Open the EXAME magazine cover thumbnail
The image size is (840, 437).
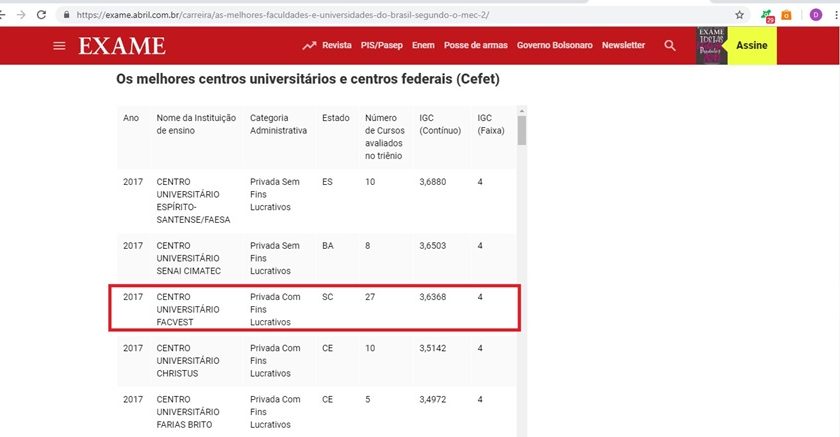[711, 46]
